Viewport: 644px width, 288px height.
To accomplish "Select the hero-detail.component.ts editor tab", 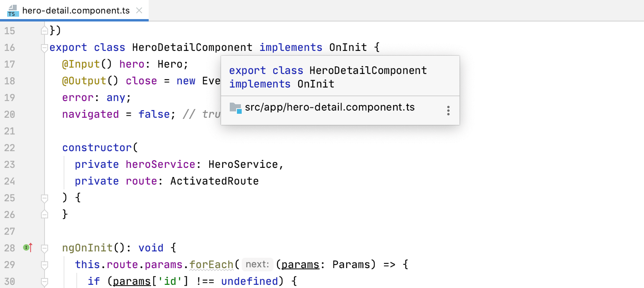I will click(74, 10).
